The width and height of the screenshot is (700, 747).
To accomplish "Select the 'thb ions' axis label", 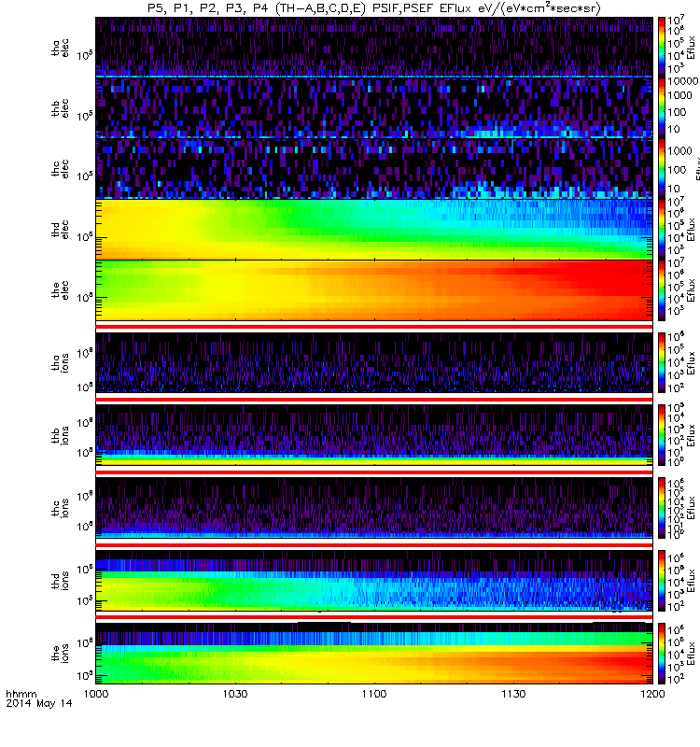I will (60, 435).
